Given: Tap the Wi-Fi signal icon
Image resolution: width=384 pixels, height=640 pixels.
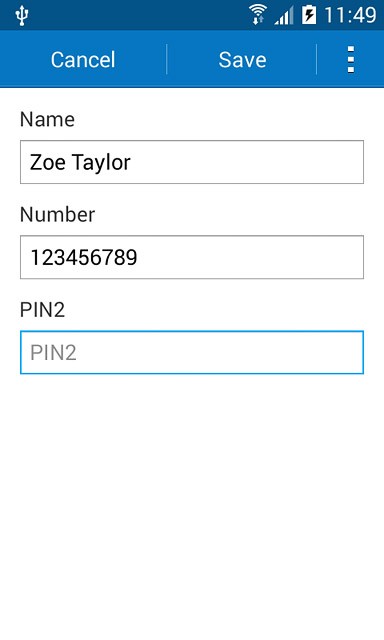Looking at the screenshot, I should click(x=258, y=15).
